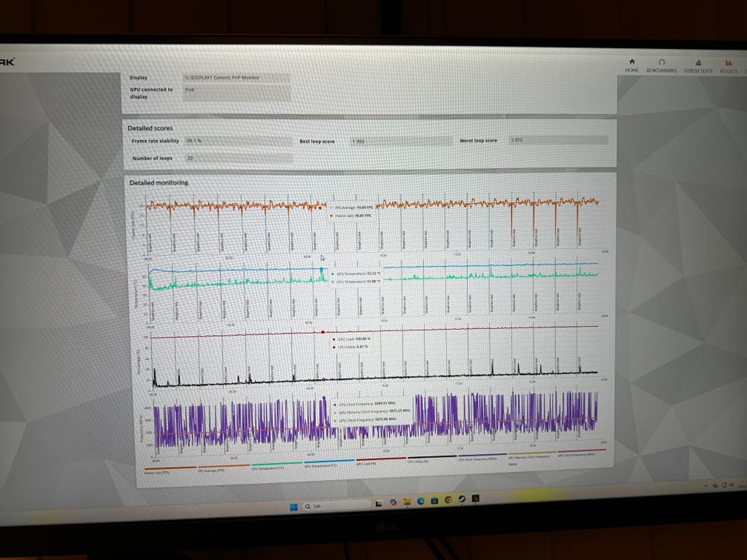The height and width of the screenshot is (560, 747).
Task: Open Task View from the taskbar
Action: [379, 503]
